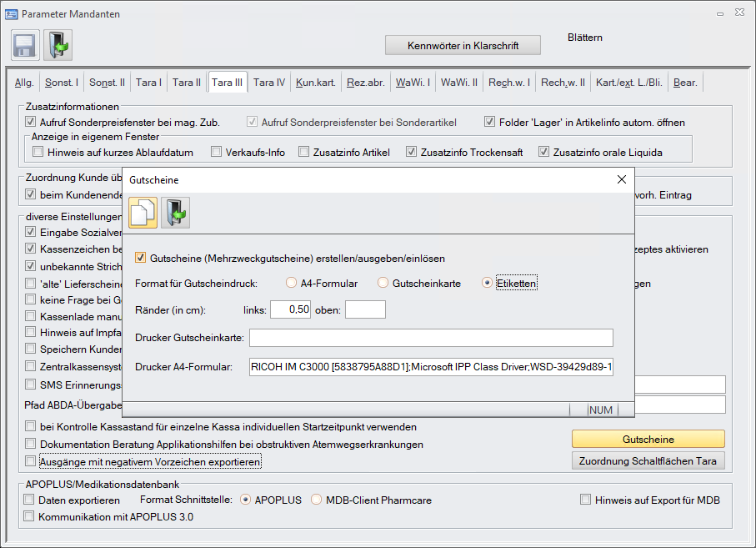Enable Hinweis auf Export für MDB

click(x=586, y=500)
